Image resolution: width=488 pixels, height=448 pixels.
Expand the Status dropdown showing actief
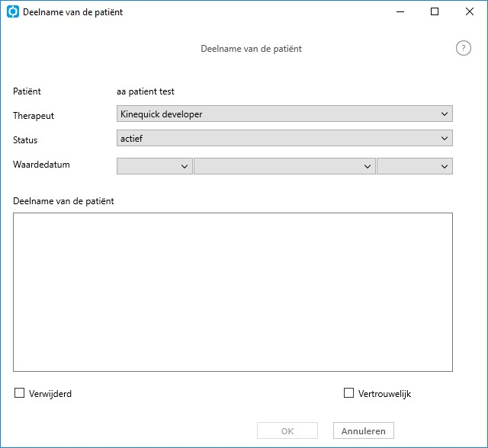pyautogui.click(x=284, y=138)
